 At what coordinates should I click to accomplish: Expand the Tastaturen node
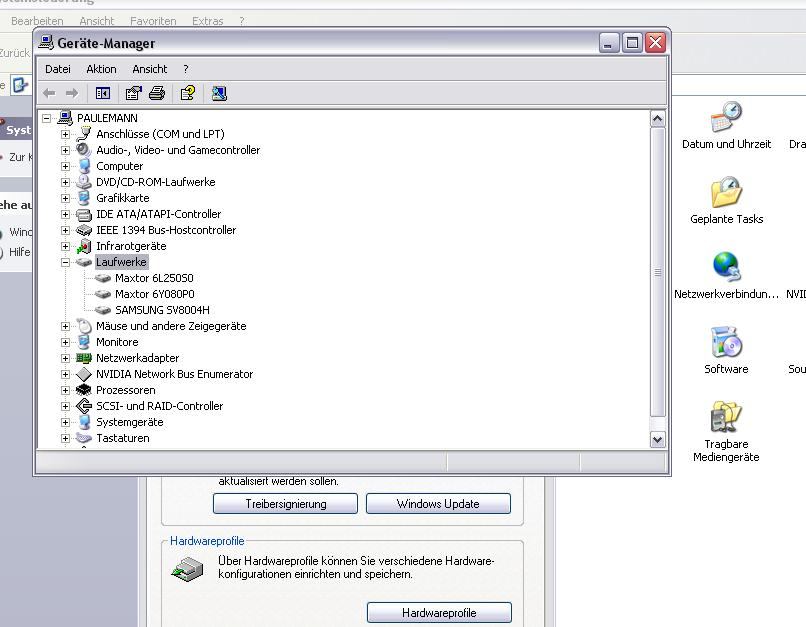click(65, 438)
